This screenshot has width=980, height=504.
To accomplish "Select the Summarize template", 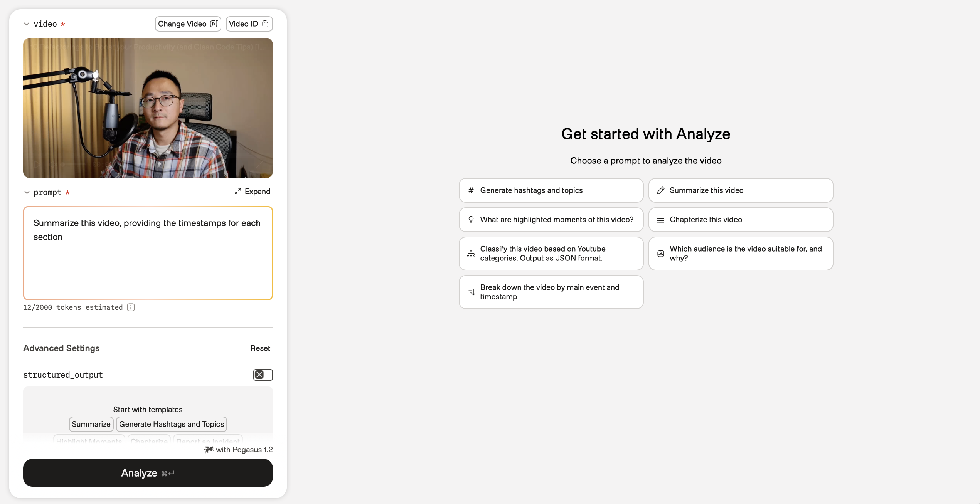I will point(91,424).
